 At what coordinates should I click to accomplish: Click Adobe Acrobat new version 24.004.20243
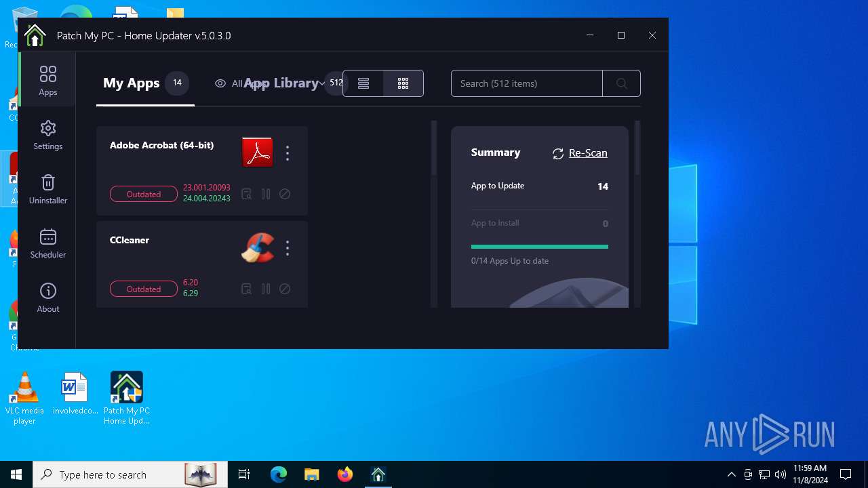(207, 199)
